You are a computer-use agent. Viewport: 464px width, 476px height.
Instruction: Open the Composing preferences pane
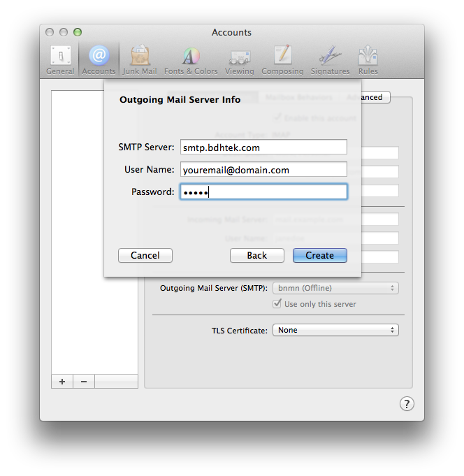(x=282, y=60)
